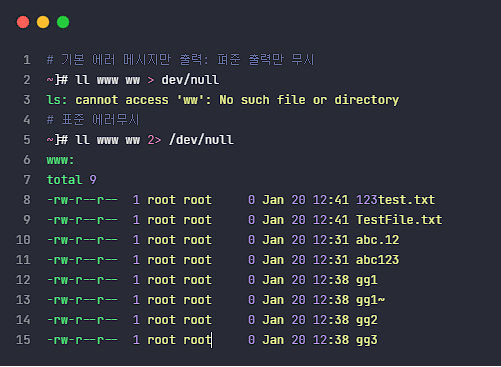Click the yellow minimize window dot
This screenshot has height=367, width=501.
tap(43, 22)
